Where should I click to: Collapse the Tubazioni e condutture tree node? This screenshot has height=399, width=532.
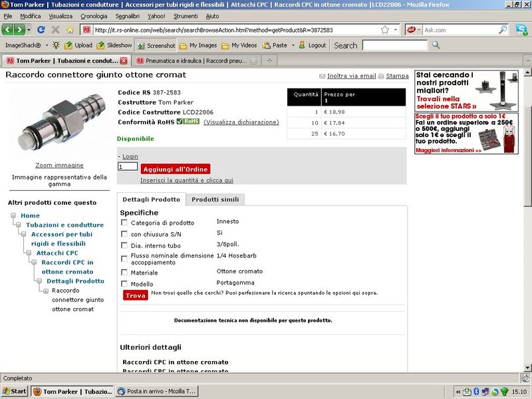(19, 225)
